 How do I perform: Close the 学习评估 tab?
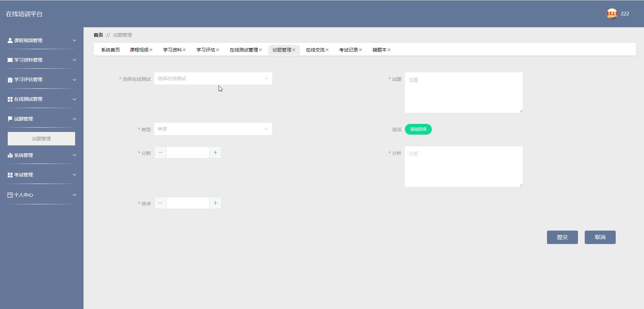coord(218,50)
